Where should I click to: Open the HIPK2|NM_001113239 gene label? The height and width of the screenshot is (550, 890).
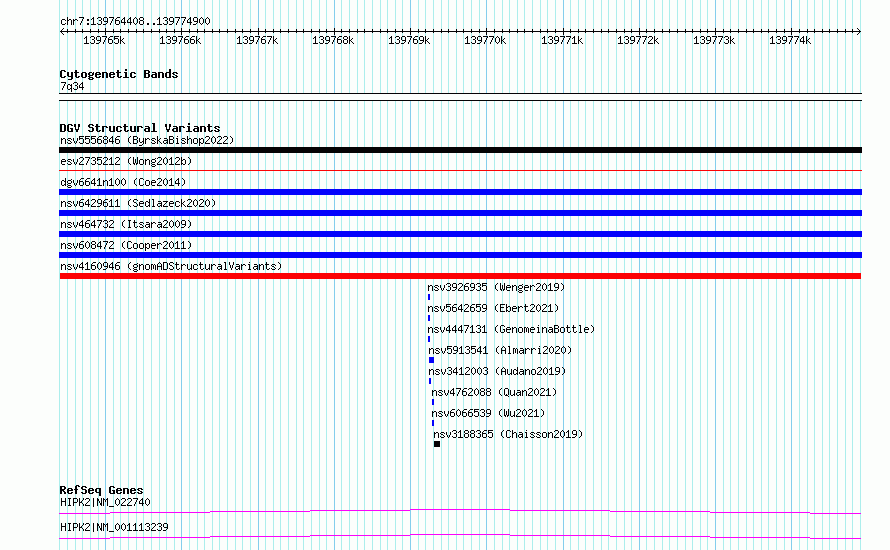pyautogui.click(x=114, y=527)
